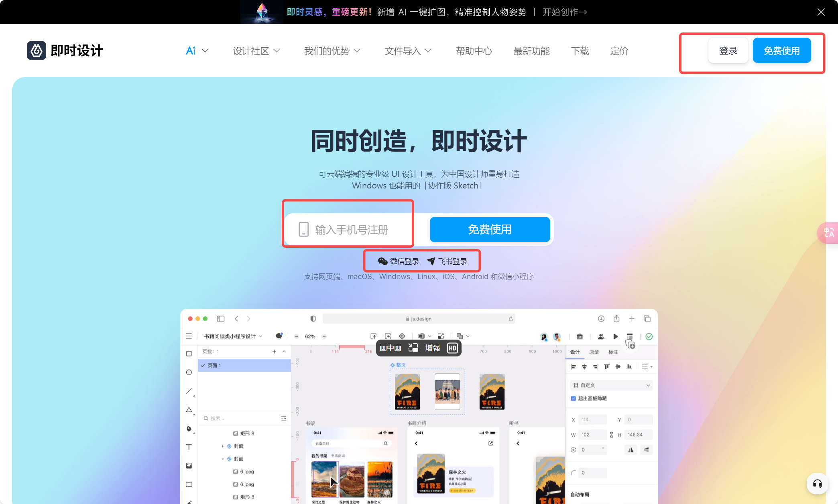The width and height of the screenshot is (838, 504).
Task: Expand 文件导入 dropdown
Action: click(x=408, y=51)
